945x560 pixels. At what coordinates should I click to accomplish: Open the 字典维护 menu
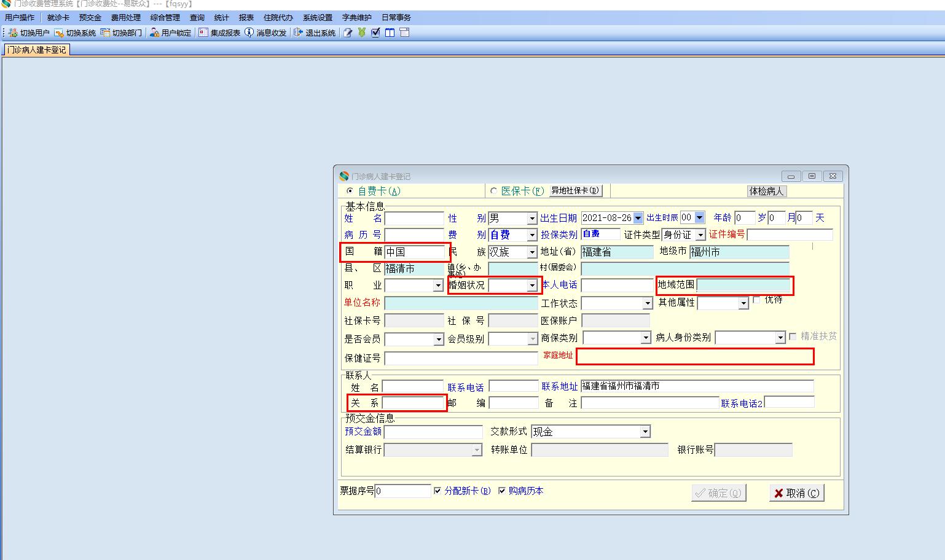click(357, 18)
